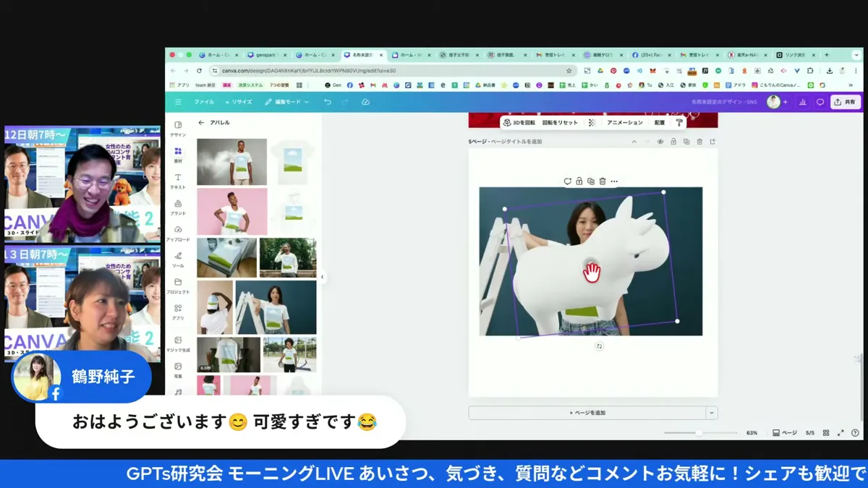The image size is (868, 488).
Task: Duplicate the page with the page copy icon
Action: tap(686, 142)
